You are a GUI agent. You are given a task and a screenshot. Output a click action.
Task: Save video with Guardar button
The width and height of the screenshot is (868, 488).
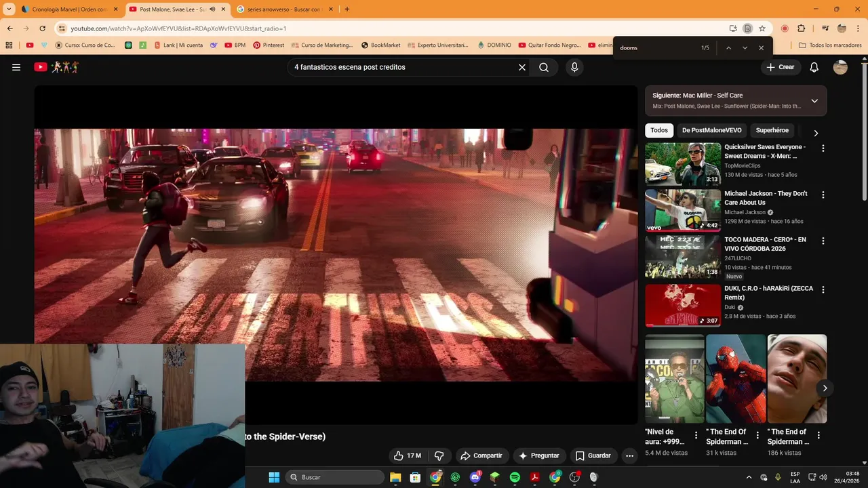[x=593, y=455]
